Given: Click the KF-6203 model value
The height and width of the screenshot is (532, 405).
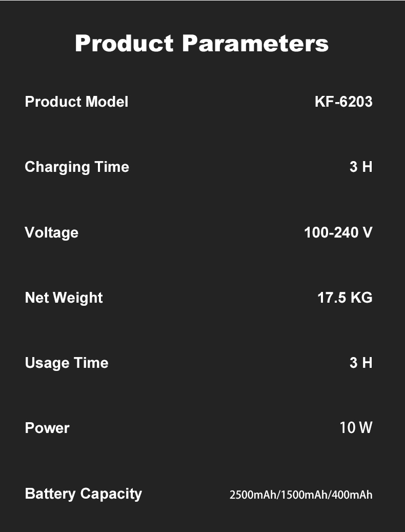Looking at the screenshot, I should click(343, 102).
